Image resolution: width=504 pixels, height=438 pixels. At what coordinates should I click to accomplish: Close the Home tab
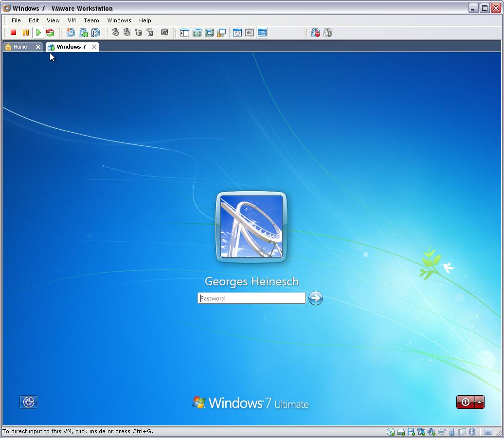[x=38, y=47]
